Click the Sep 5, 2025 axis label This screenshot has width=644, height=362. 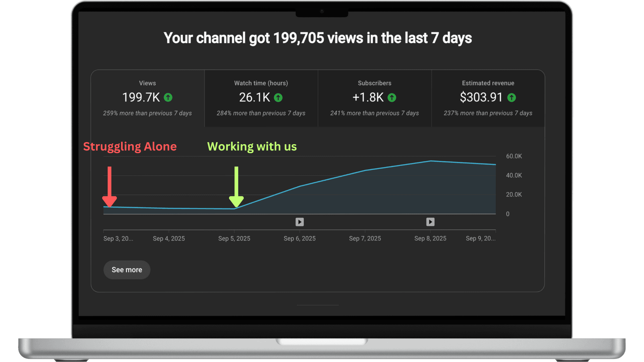click(234, 238)
